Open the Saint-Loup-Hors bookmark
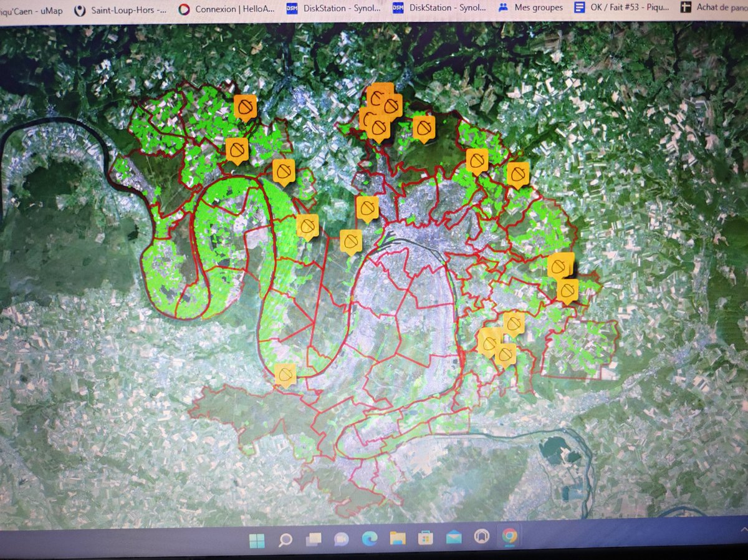This screenshot has height=560, width=748. pyautogui.click(x=120, y=9)
